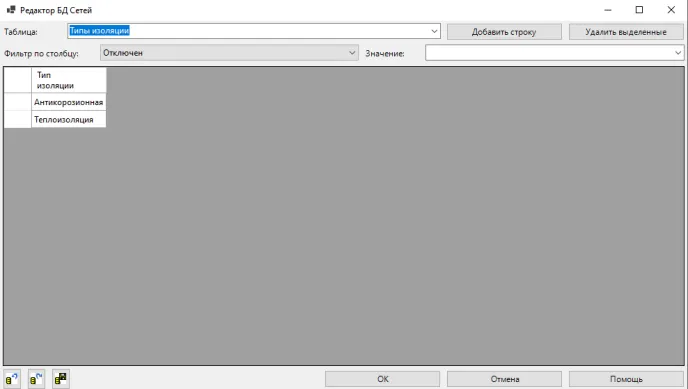Click the Добавить строку button

pyautogui.click(x=504, y=32)
